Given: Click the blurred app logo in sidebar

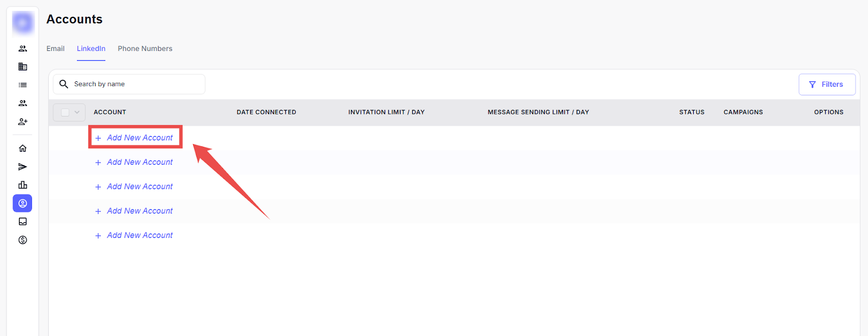Looking at the screenshot, I should click(23, 23).
